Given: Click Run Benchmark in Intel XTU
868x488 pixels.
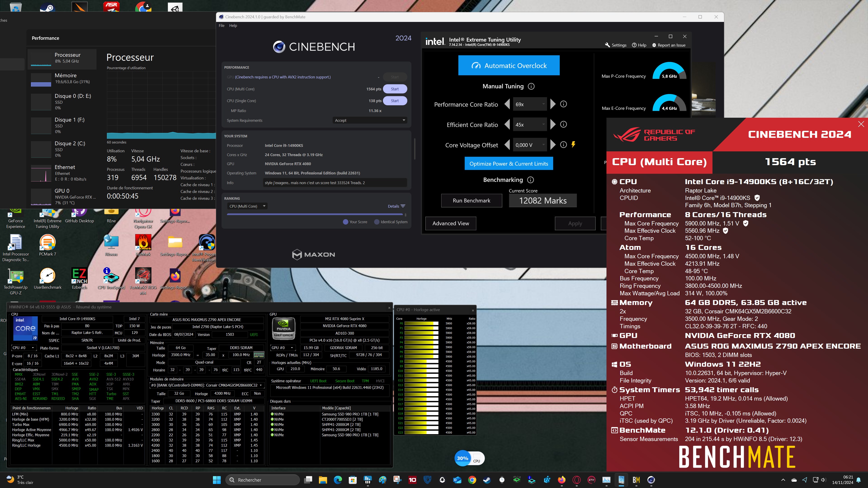Looking at the screenshot, I should point(471,200).
